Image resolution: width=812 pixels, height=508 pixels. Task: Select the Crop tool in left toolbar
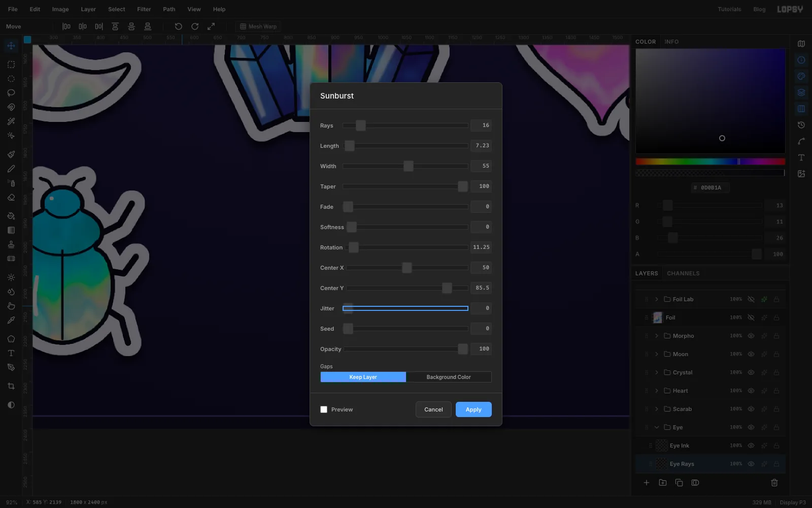(11, 387)
